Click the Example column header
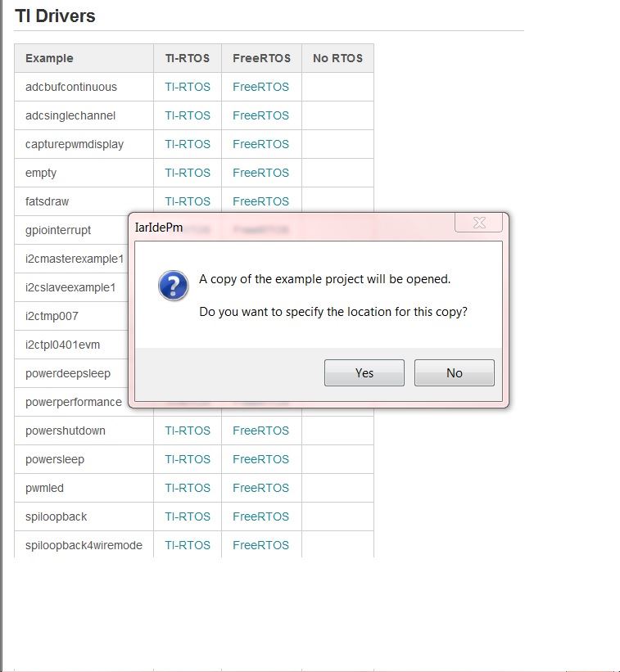620x672 pixels. pos(49,58)
